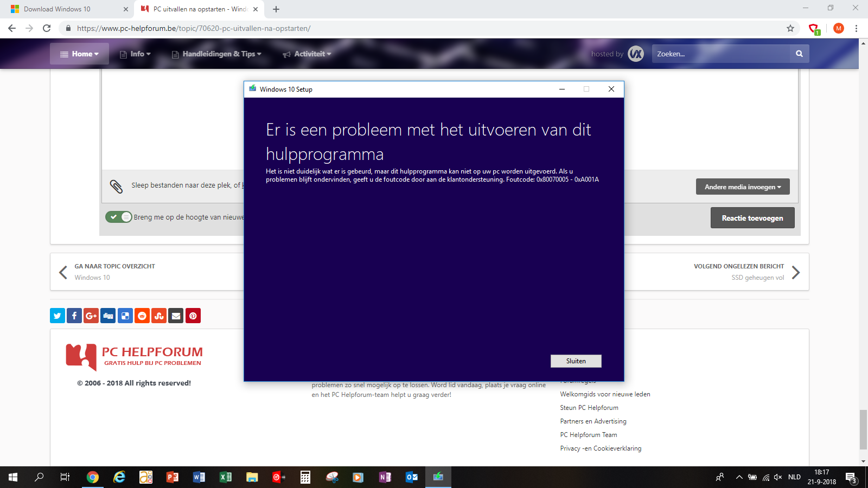
Task: Show hidden system tray icons
Action: pyautogui.click(x=739, y=477)
